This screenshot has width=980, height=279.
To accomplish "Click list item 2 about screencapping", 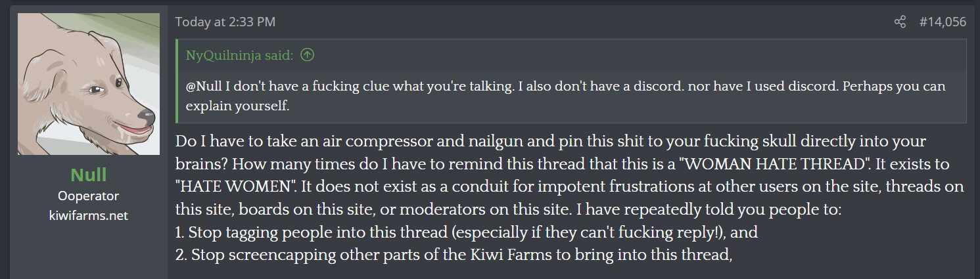I will (x=454, y=255).
